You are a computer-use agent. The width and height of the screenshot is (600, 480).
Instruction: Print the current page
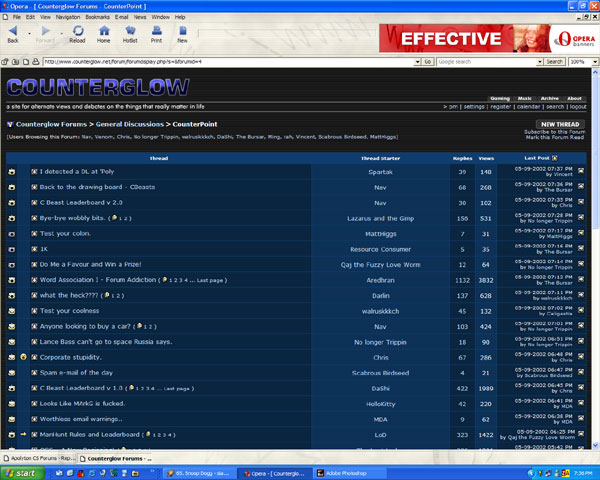point(156,35)
